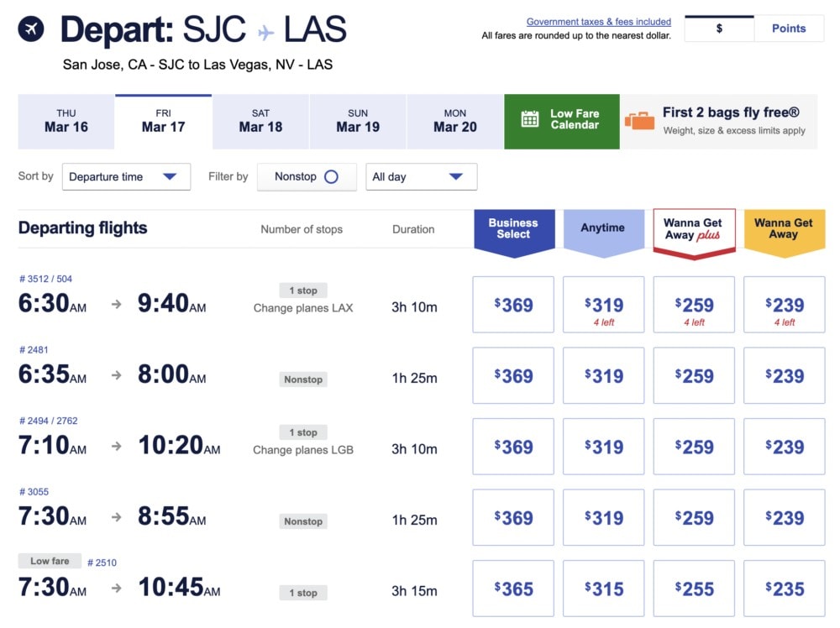Click the orange luggage bags icon

point(639,120)
